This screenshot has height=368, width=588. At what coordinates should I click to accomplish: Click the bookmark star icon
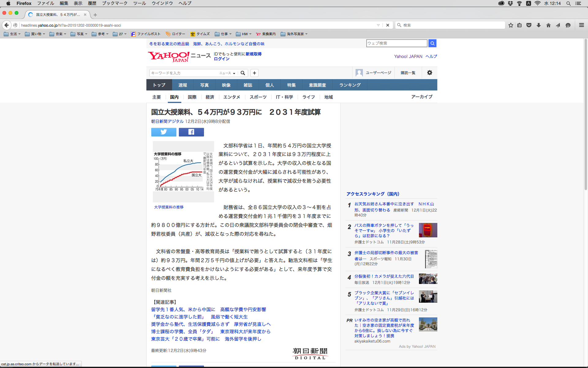click(511, 25)
